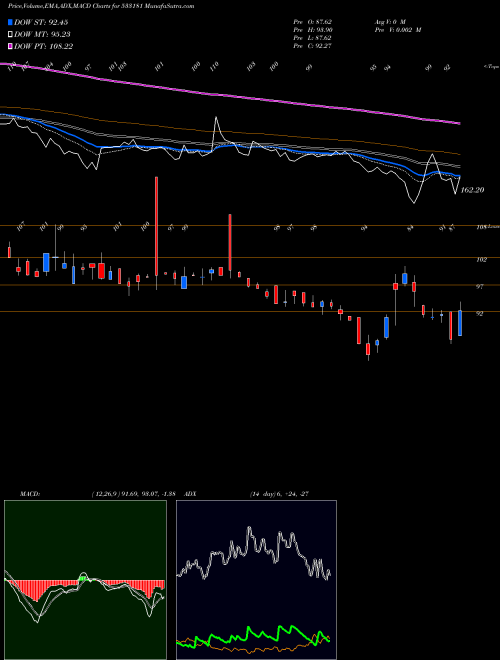Click the white DOW MT legend swatch
This screenshot has width=500, height=660.
click(x=11, y=35)
